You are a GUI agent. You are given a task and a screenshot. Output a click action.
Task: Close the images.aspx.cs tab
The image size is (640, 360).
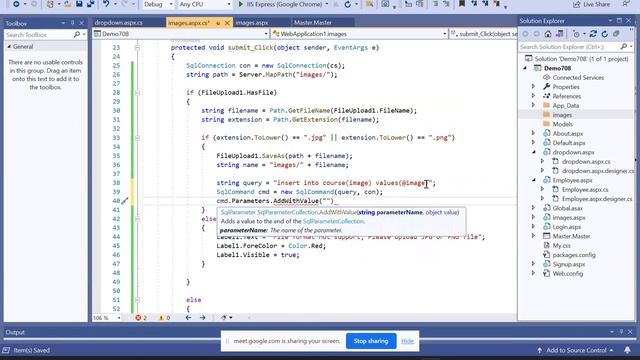point(227,23)
